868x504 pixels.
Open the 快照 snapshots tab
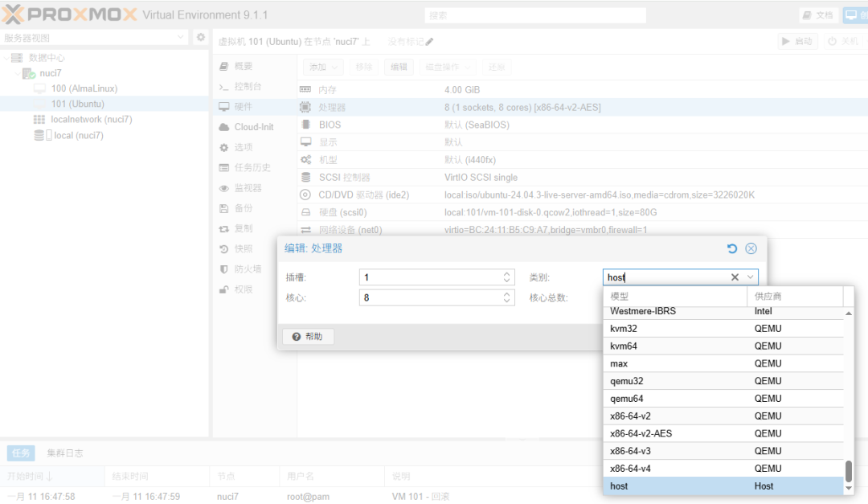pos(243,249)
